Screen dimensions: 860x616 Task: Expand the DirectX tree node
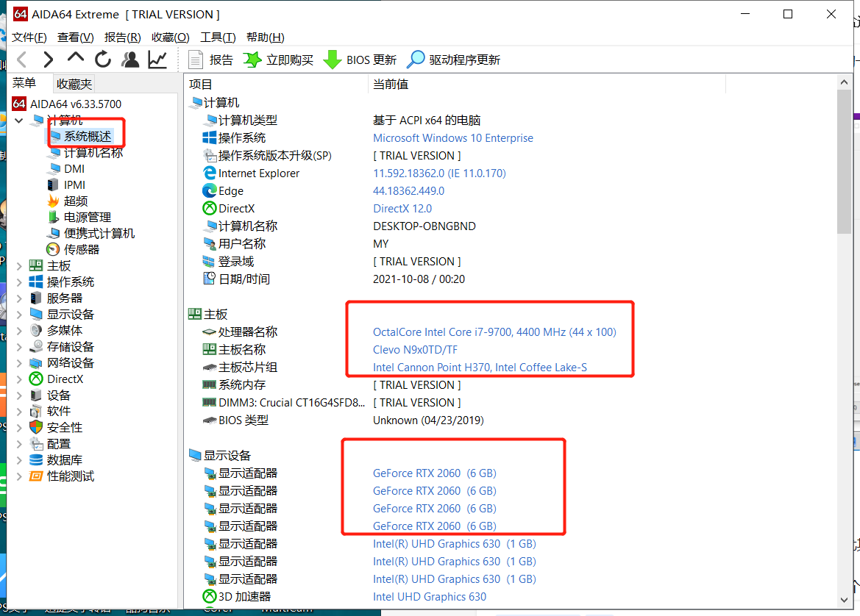click(x=19, y=379)
